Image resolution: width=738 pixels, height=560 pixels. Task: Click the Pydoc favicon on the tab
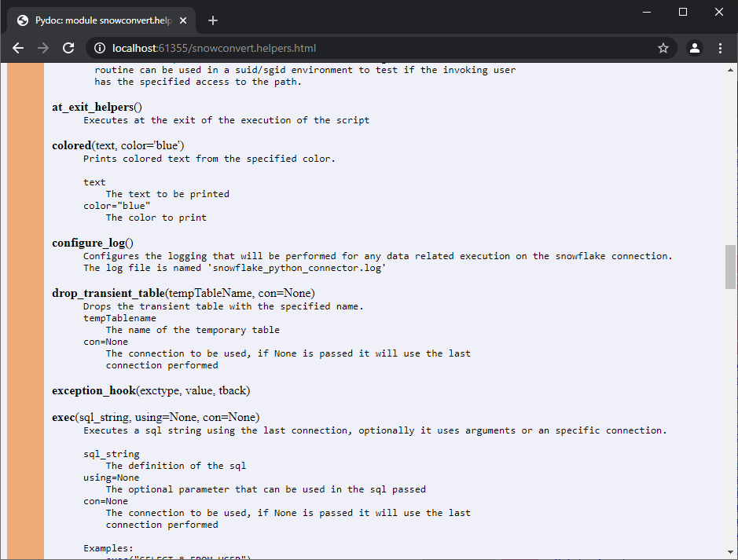pos(21,20)
